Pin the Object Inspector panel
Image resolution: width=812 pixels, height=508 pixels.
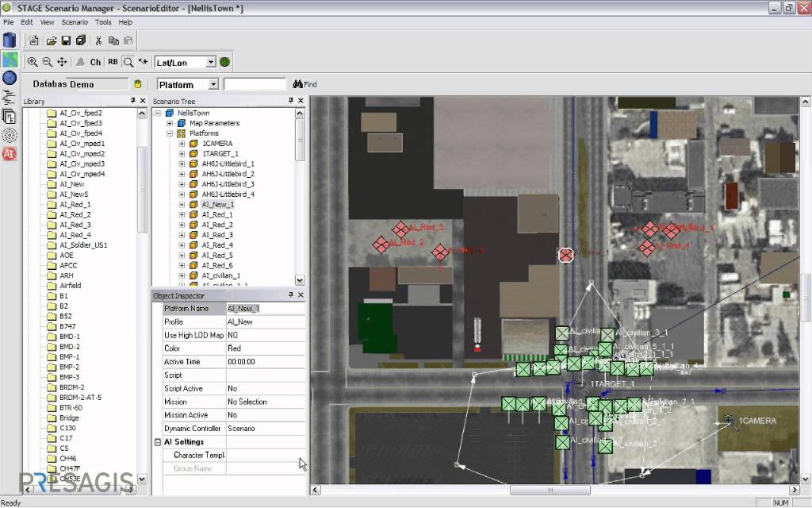[290, 295]
